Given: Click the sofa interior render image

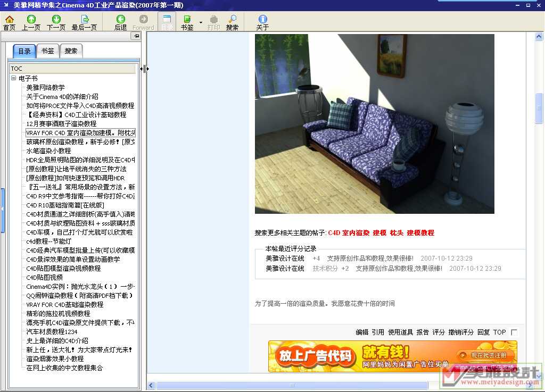Looking at the screenshot, I should (374, 123).
